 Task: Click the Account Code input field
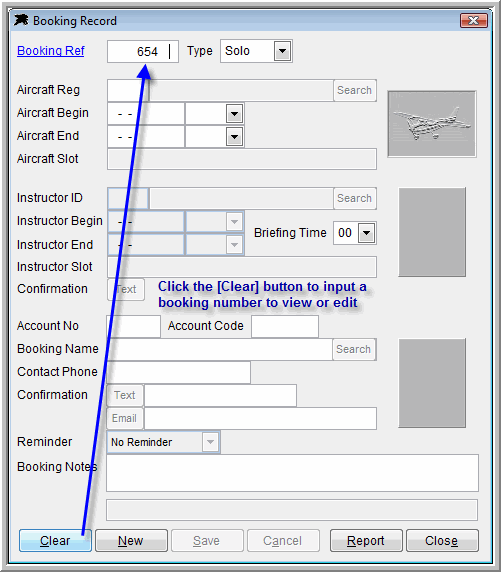click(x=285, y=326)
